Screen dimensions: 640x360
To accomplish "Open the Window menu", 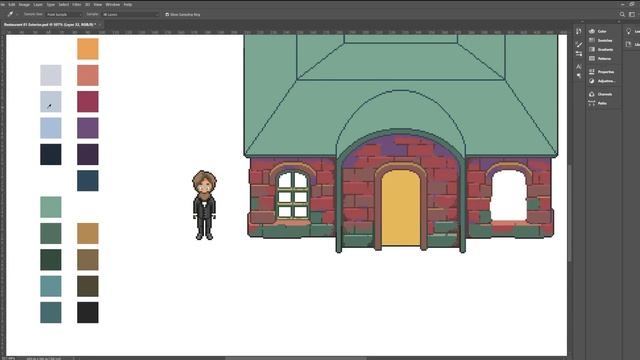I will coord(113,4).
